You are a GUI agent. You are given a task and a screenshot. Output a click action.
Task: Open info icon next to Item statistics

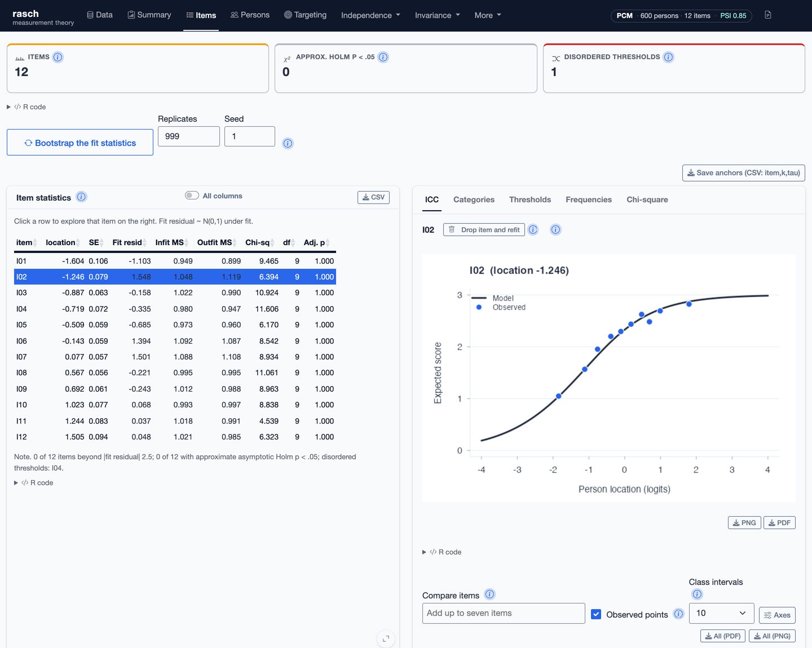click(x=82, y=197)
